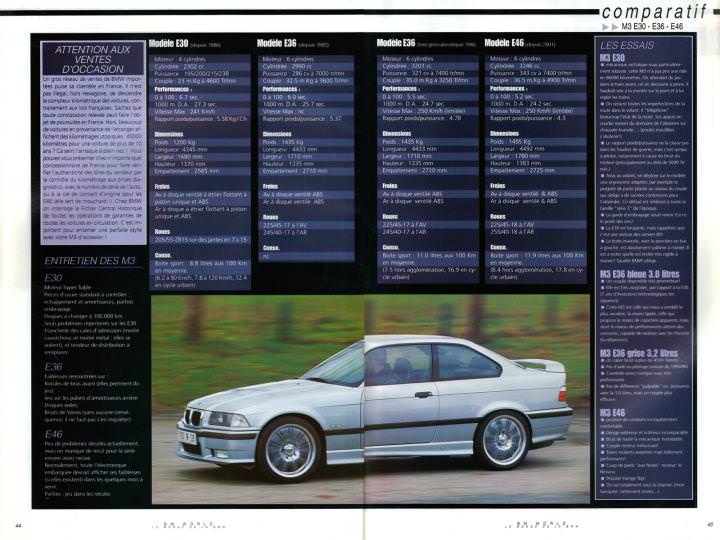
Task: Click page number 44
Action: [18, 525]
